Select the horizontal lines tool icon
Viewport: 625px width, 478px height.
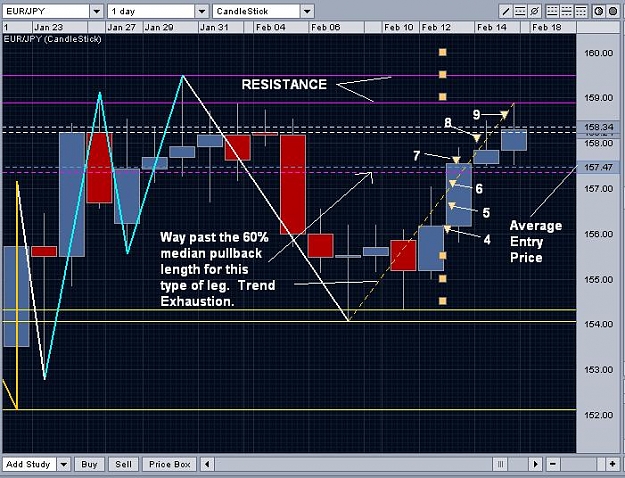click(520, 11)
